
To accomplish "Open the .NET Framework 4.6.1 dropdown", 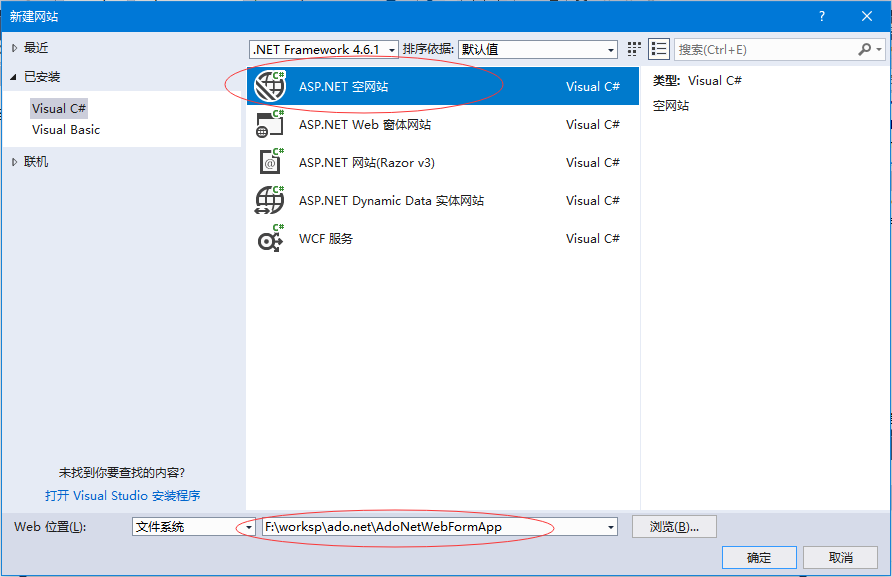I will tap(390, 50).
